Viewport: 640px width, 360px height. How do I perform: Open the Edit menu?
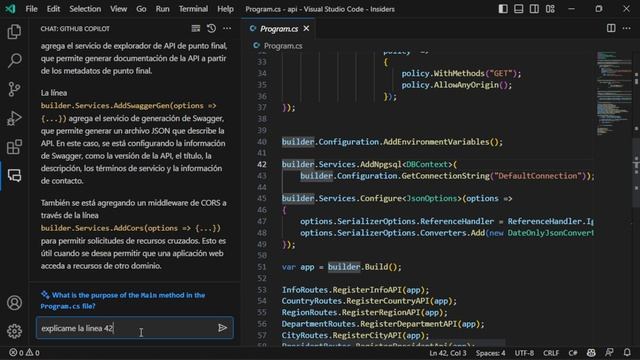point(53,9)
